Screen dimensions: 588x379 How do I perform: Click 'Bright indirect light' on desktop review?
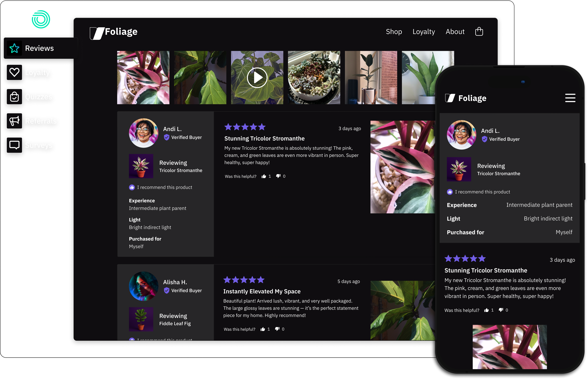point(150,227)
